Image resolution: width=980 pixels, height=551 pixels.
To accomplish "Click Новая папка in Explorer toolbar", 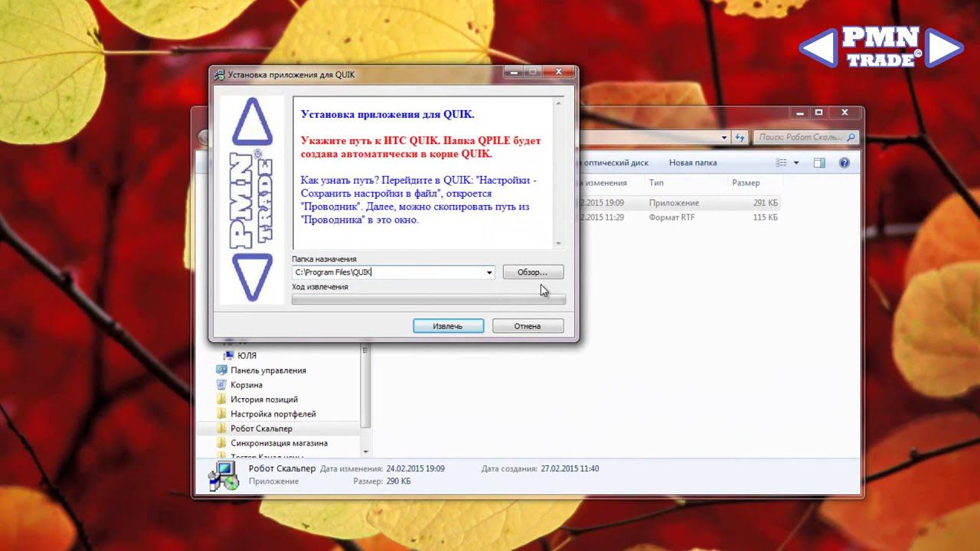I will [693, 163].
